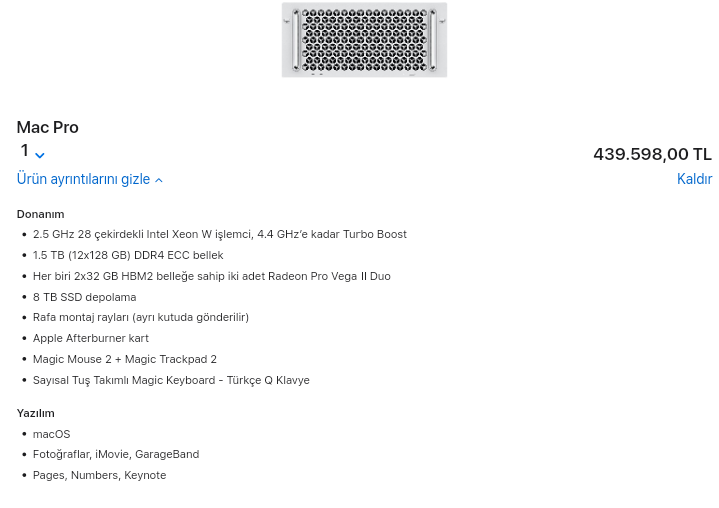Image resolution: width=719 pixels, height=508 pixels.
Task: Click the Fotoğraflar, iMovie, GarageBand item
Action: click(x=115, y=454)
